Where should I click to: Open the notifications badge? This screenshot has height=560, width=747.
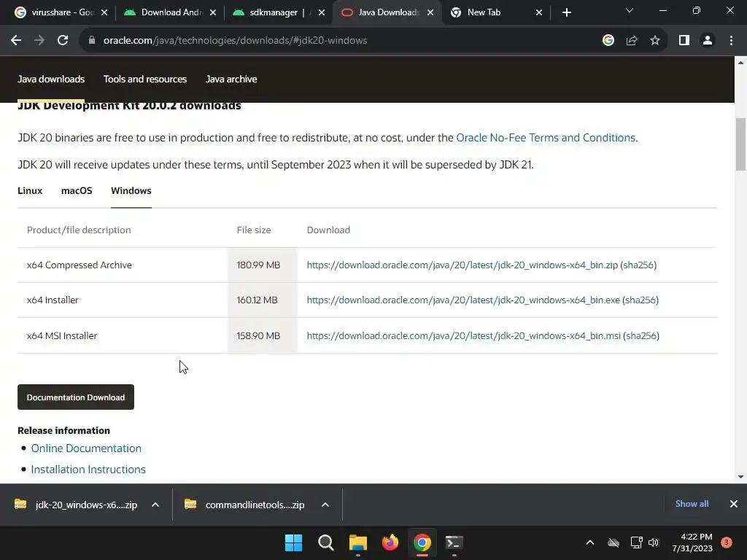(x=727, y=542)
